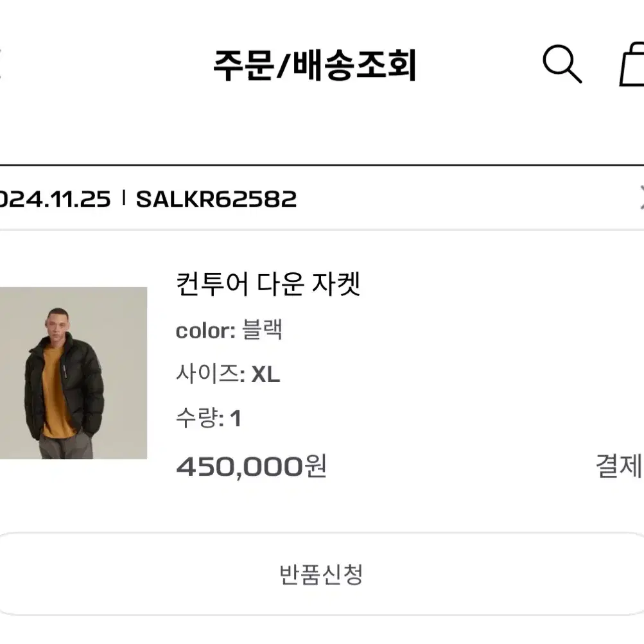Open the 컨투어 다운 자켓 product link

268,284
